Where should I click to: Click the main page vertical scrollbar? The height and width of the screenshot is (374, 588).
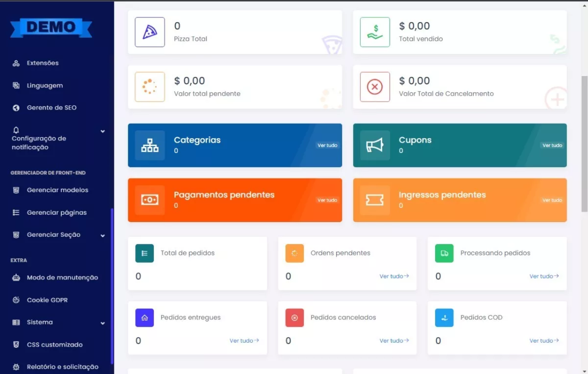pyautogui.click(x=584, y=144)
